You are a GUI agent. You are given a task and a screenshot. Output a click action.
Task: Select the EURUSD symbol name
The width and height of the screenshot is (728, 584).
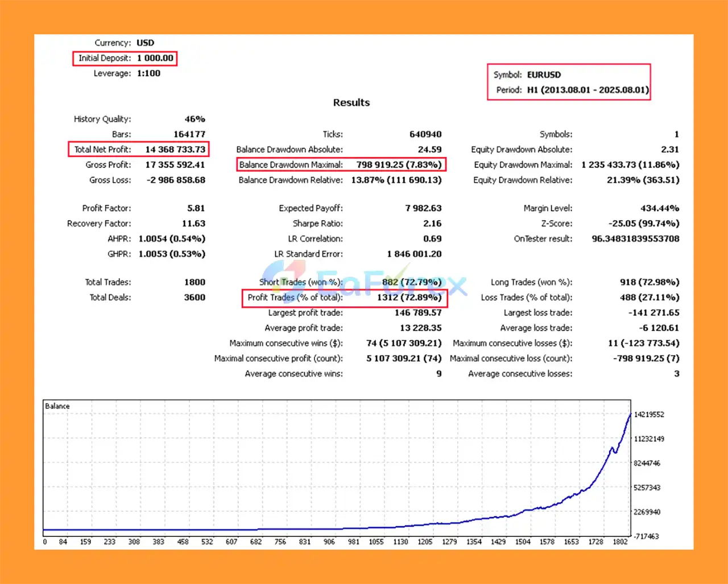tap(544, 74)
